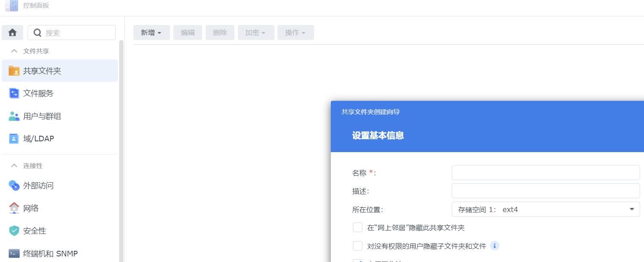The image size is (644, 262).
Task: Click the 编辑 toolbar button
Action: coord(188,32)
